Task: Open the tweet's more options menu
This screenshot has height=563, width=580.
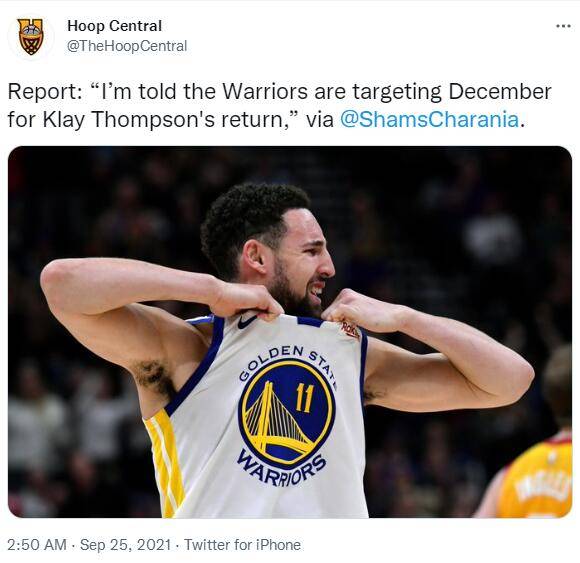Action: click(563, 26)
